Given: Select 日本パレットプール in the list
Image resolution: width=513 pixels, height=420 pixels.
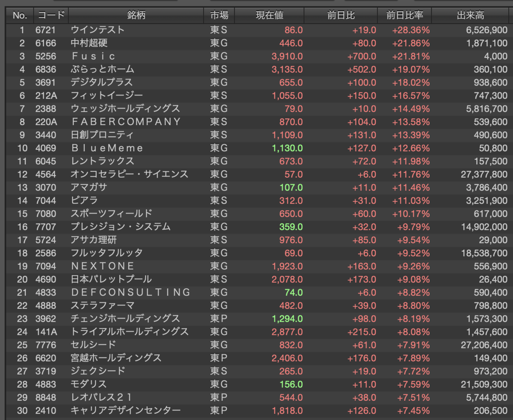Looking at the screenshot, I should (111, 279).
